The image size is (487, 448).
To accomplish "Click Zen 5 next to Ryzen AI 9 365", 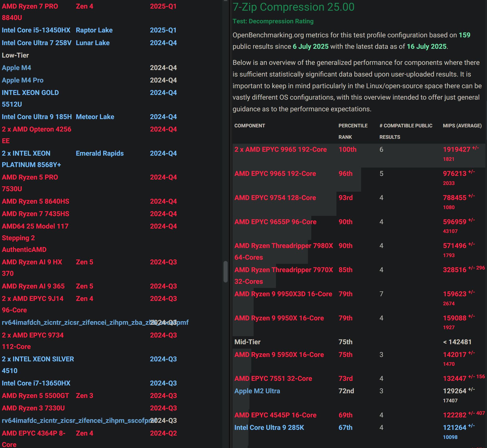I will [x=84, y=286].
